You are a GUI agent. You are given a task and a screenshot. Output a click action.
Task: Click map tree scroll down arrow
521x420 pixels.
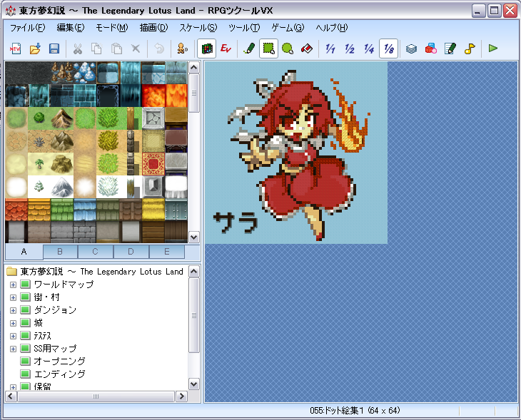(193, 384)
